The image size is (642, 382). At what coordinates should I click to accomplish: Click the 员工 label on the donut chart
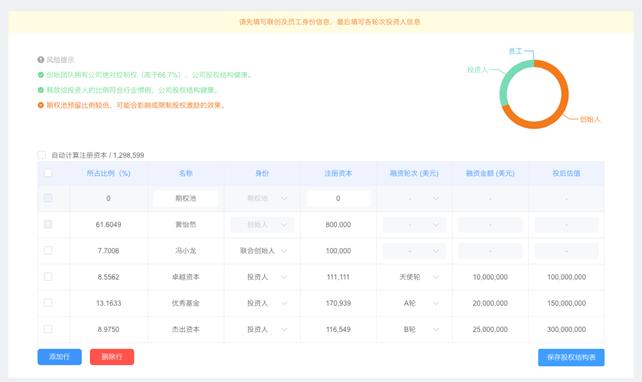pos(515,51)
